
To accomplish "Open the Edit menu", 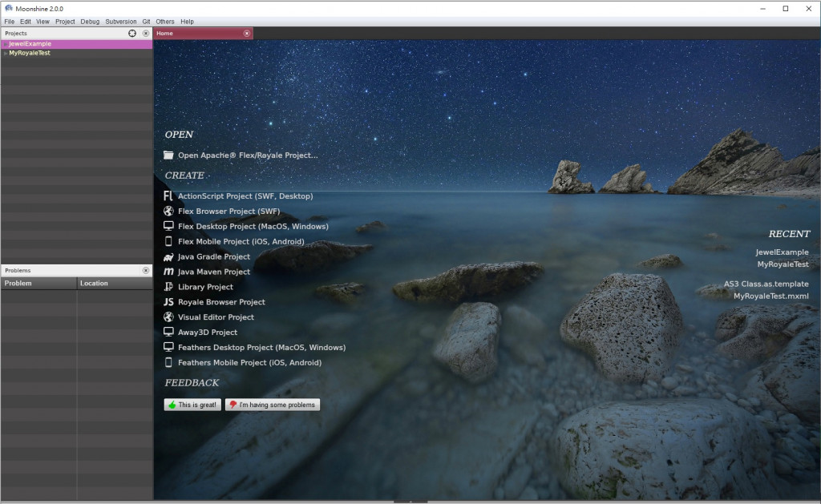I will pyautogui.click(x=25, y=22).
